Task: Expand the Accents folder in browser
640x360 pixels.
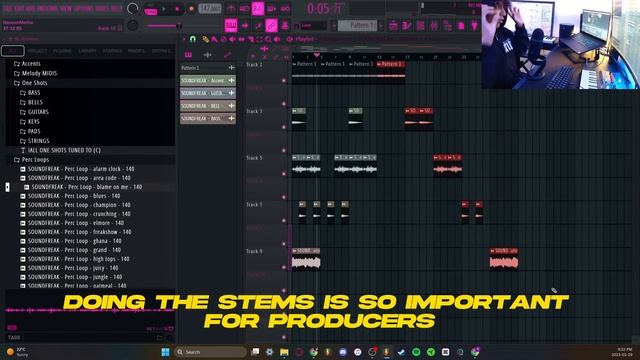Action: point(27,63)
